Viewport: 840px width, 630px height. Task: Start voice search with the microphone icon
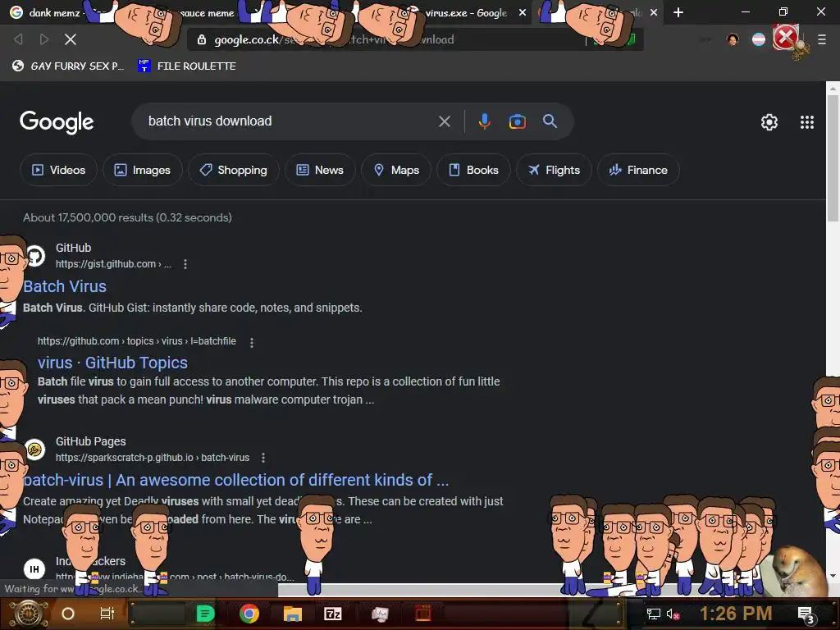484,121
